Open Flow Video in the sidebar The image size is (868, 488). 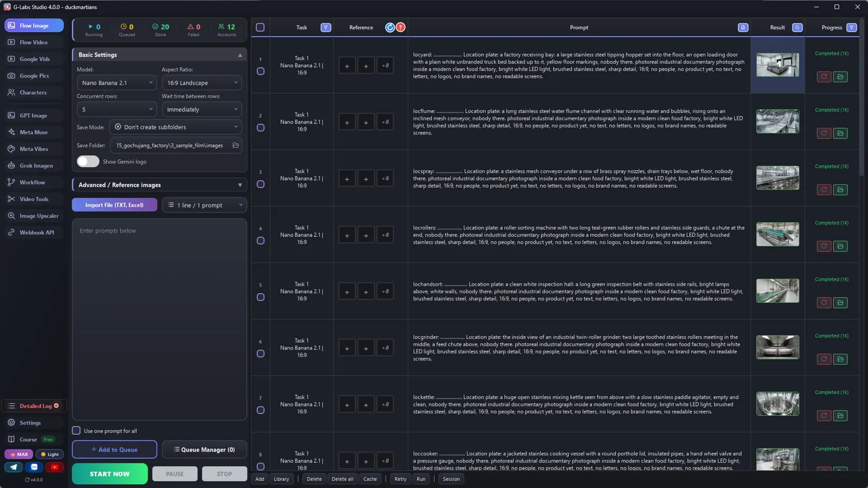coord(34,42)
